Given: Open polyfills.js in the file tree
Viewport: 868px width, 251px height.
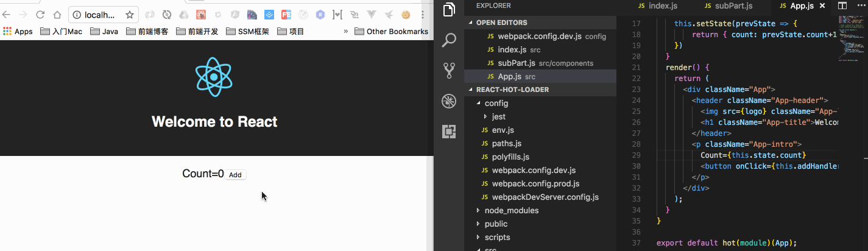Looking at the screenshot, I should [x=540, y=157].
